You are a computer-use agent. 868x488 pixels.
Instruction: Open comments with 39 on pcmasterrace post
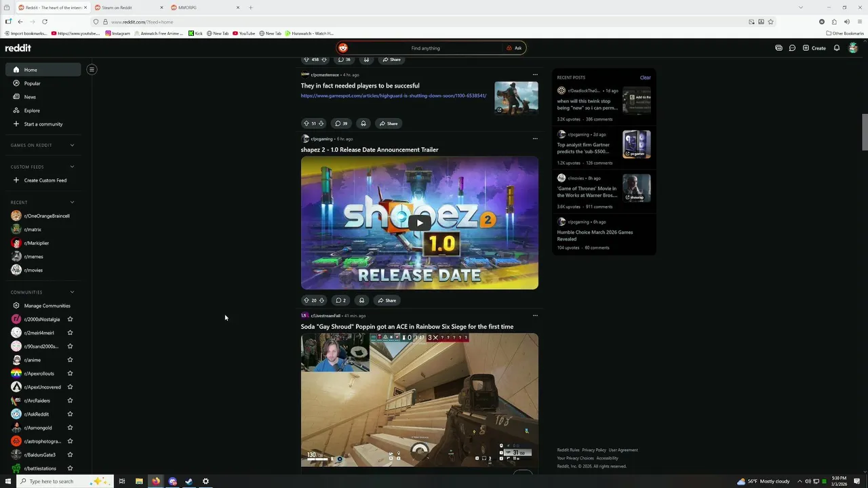(x=341, y=123)
